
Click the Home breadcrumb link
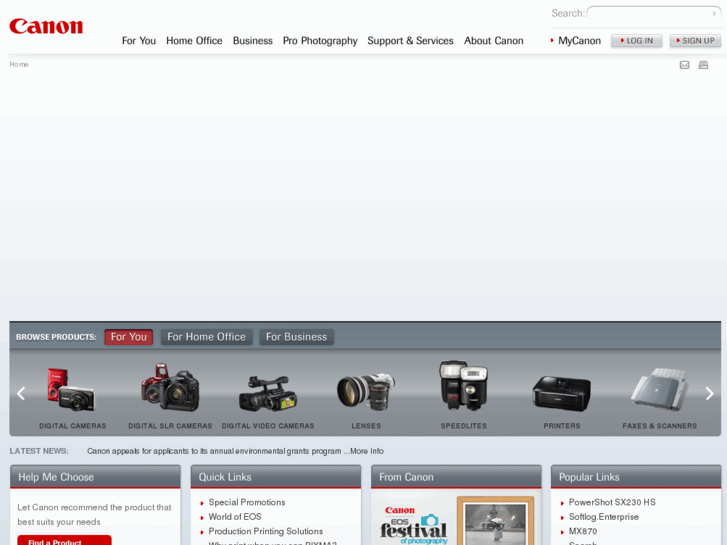[x=19, y=64]
